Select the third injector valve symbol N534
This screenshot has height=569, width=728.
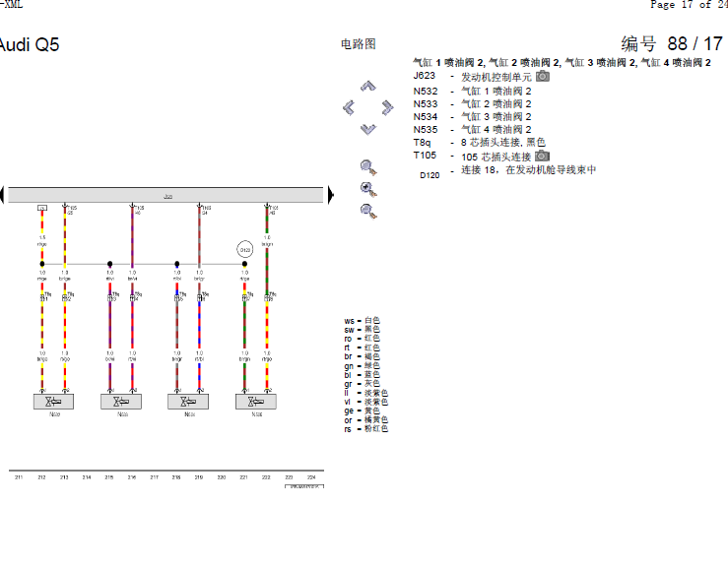[188, 402]
